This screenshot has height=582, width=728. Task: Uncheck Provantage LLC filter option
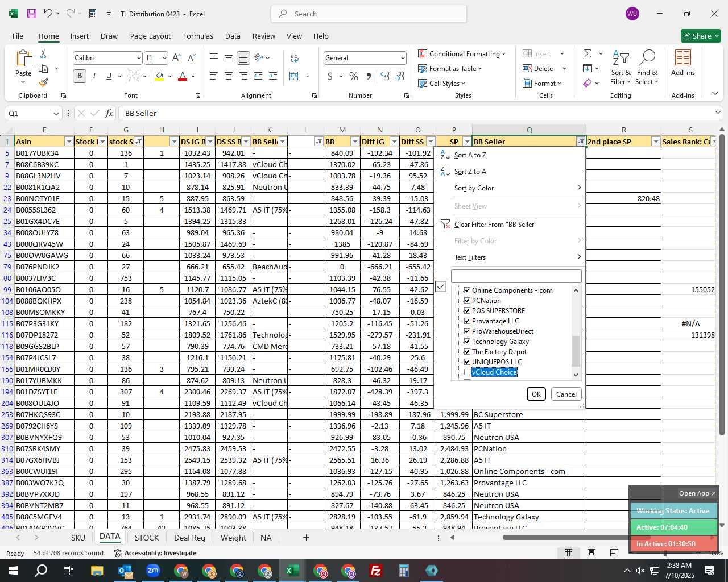[x=468, y=321]
